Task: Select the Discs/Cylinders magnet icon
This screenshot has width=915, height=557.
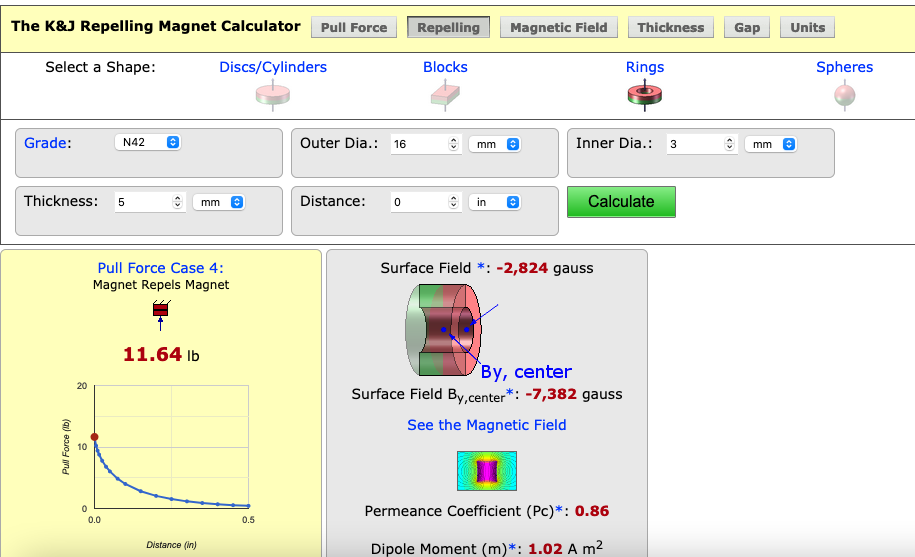Action: pyautogui.click(x=273, y=95)
